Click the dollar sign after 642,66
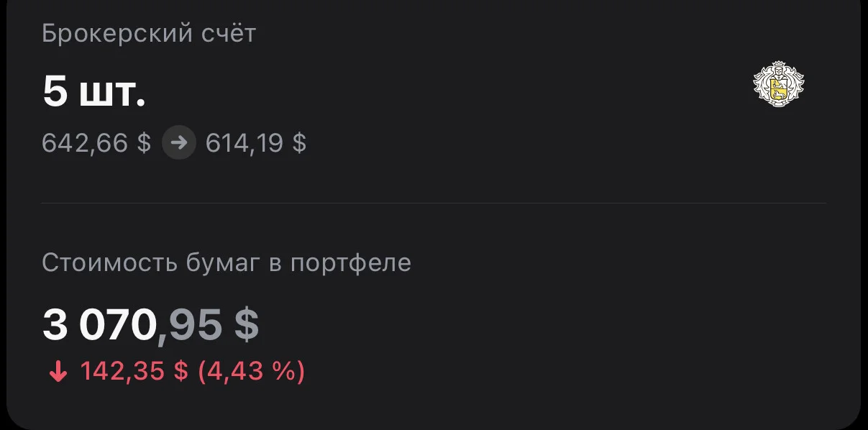The image size is (868, 430). 144,143
